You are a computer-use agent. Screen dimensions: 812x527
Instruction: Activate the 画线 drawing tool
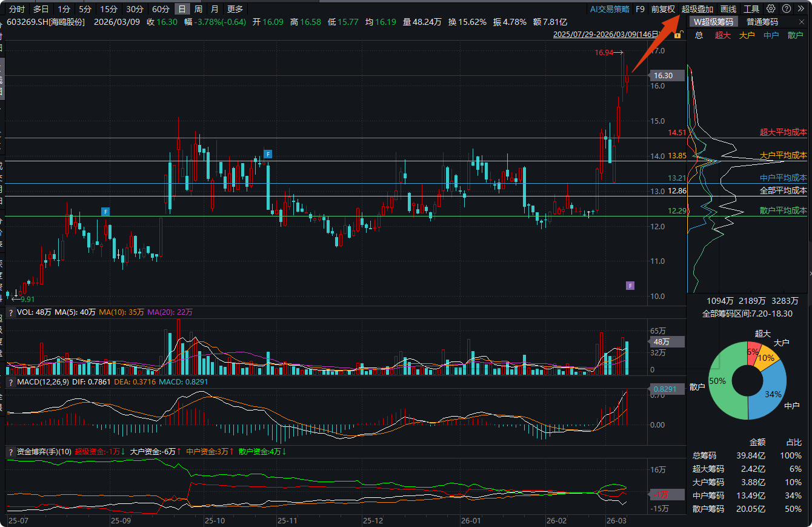[x=728, y=9]
